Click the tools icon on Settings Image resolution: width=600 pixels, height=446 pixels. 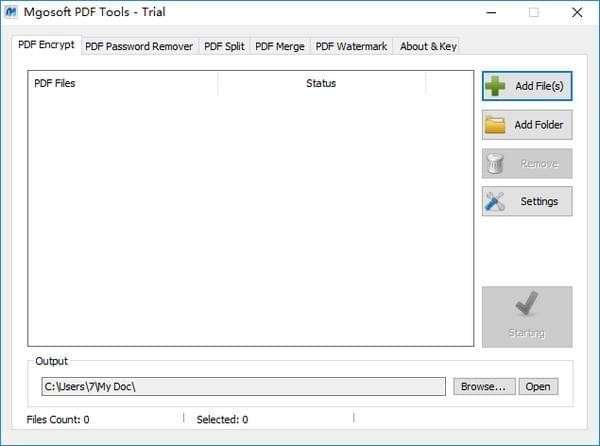(x=495, y=201)
